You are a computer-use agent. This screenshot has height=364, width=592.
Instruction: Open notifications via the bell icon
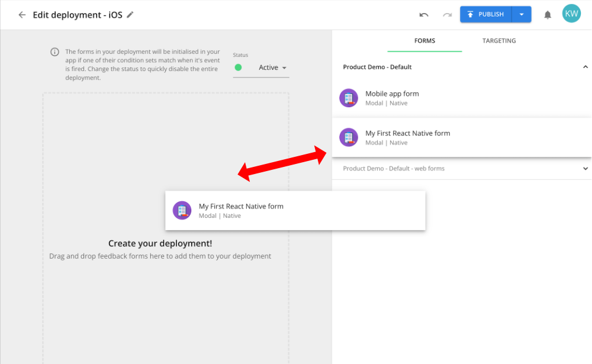point(548,14)
